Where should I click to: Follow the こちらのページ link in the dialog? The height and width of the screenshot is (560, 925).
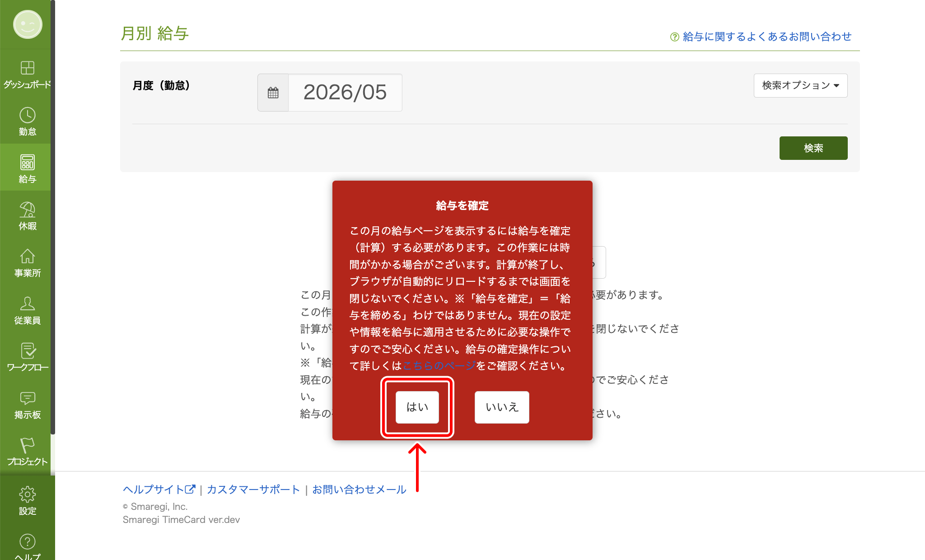(x=439, y=366)
